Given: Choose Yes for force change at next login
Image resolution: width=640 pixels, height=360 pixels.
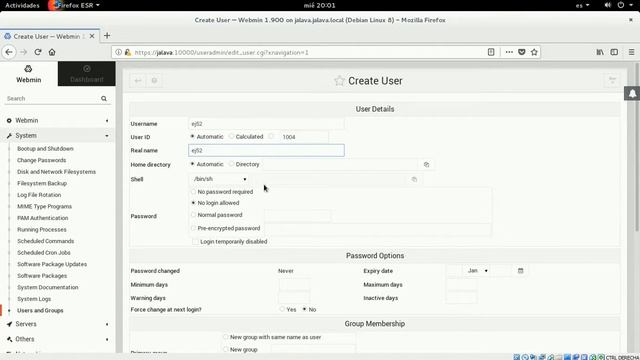Looking at the screenshot, I should [282, 309].
